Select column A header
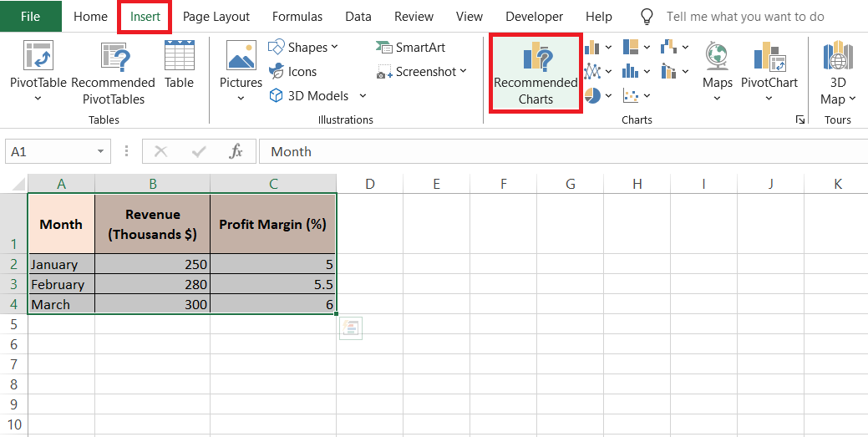Viewport: 868px width, 437px height. [62, 183]
